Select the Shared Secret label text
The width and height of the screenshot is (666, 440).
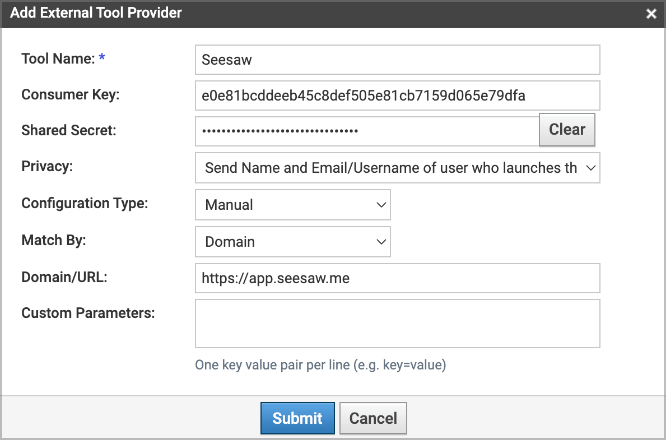pyautogui.click(x=69, y=131)
